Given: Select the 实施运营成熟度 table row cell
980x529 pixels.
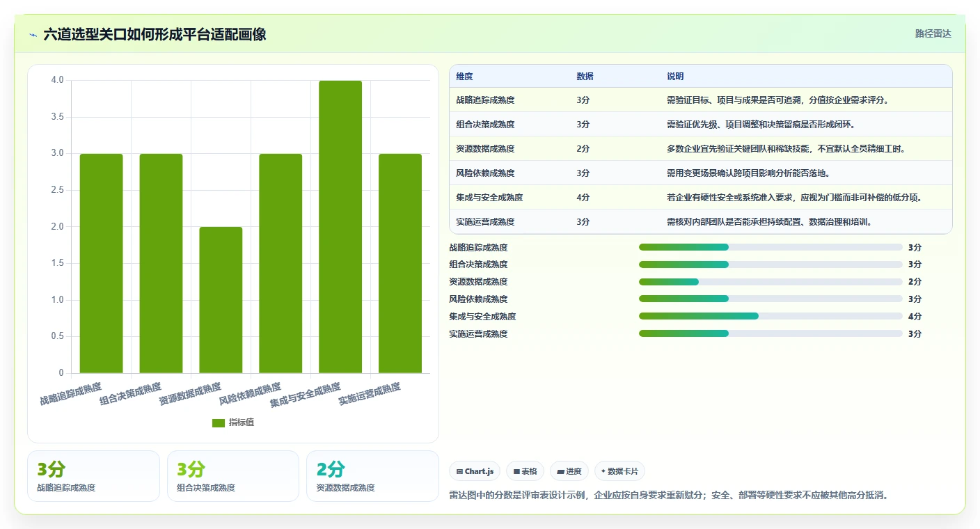Looking at the screenshot, I should pyautogui.click(x=485, y=222).
